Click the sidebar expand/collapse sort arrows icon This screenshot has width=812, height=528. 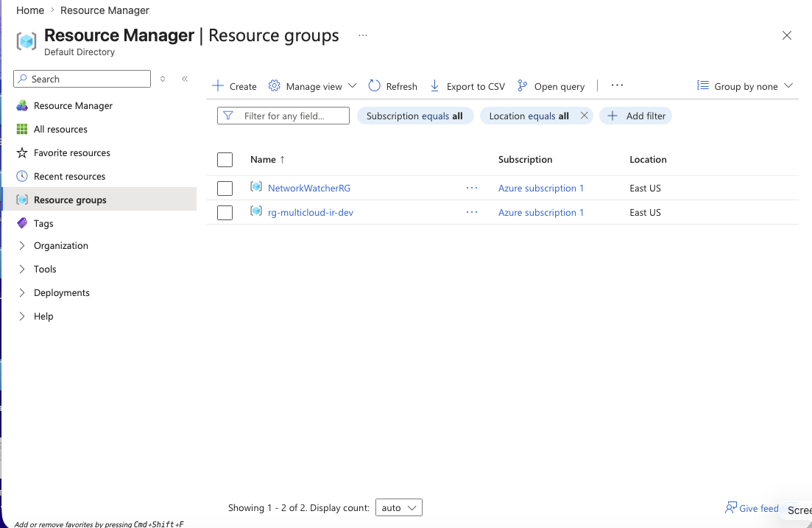163,79
